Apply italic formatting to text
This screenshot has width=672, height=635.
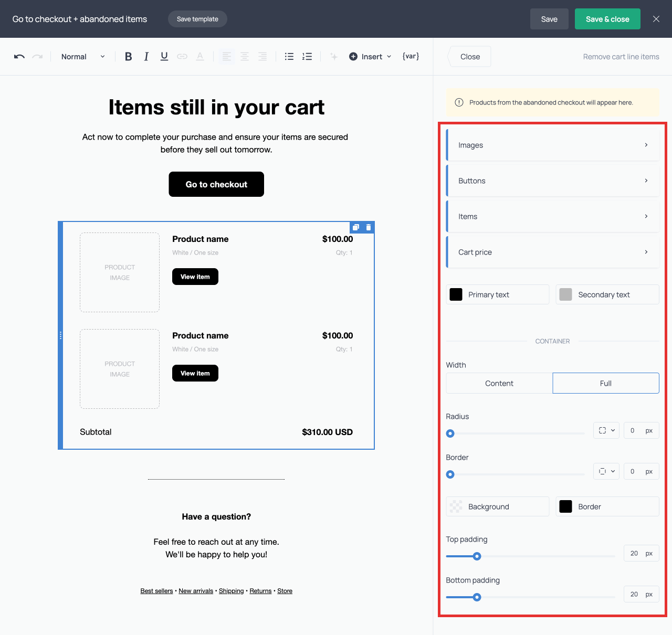[x=146, y=57]
